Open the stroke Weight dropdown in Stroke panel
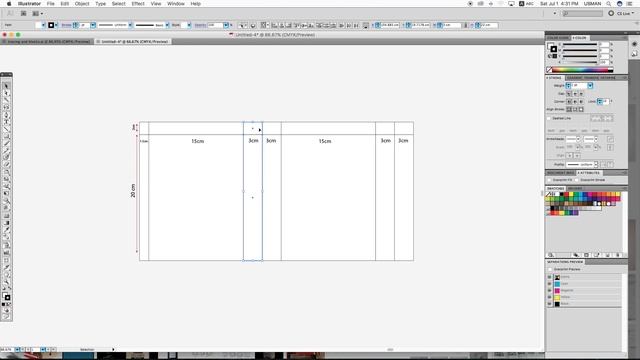This screenshot has height=360, width=640. click(x=590, y=86)
